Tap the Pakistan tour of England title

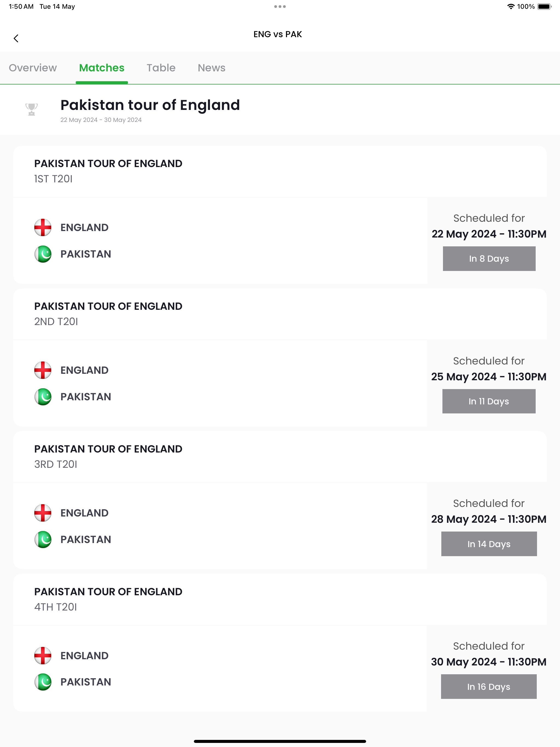(x=150, y=105)
